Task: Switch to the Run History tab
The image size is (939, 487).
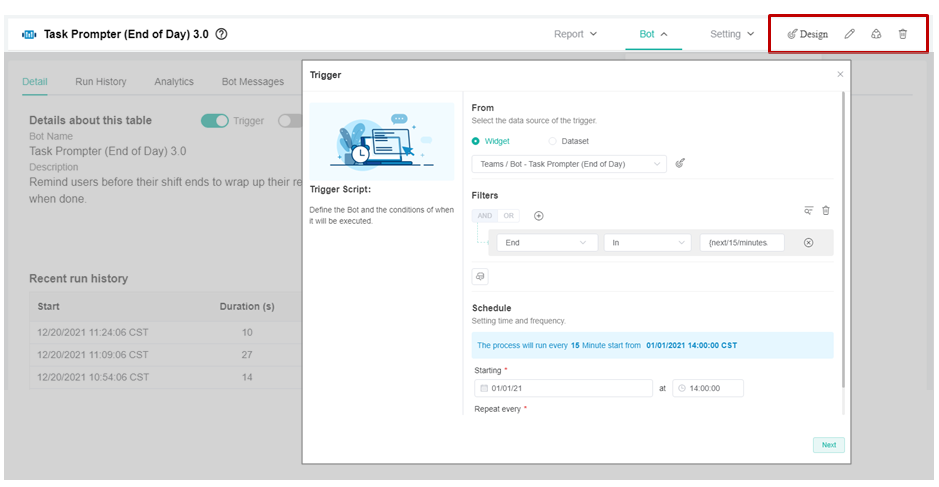Action: (100, 82)
